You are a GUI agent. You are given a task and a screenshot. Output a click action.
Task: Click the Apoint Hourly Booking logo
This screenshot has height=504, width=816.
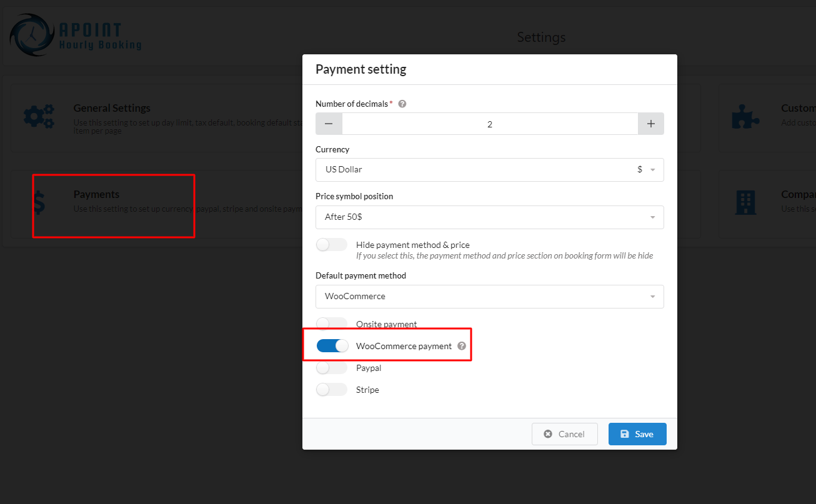pos(76,36)
